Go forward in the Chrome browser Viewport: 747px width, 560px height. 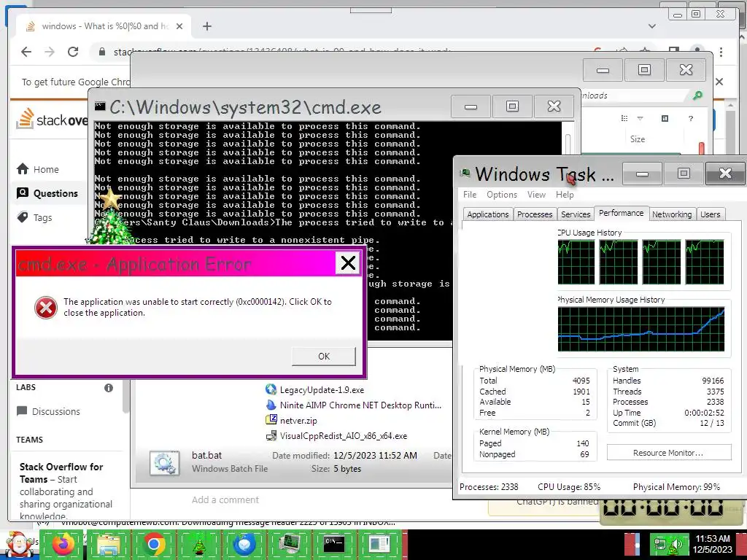tap(50, 52)
